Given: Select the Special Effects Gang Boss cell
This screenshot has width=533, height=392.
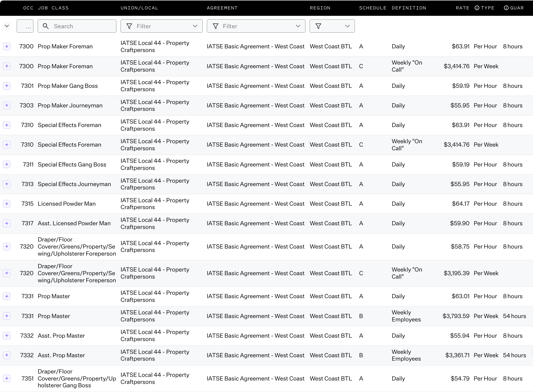Looking at the screenshot, I should point(72,164).
